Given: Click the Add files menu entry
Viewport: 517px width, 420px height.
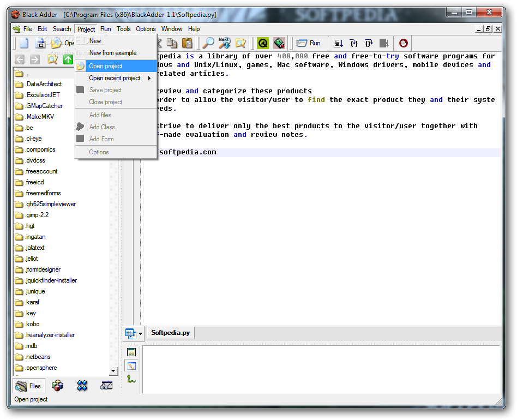Looking at the screenshot, I should click(x=116, y=115).
